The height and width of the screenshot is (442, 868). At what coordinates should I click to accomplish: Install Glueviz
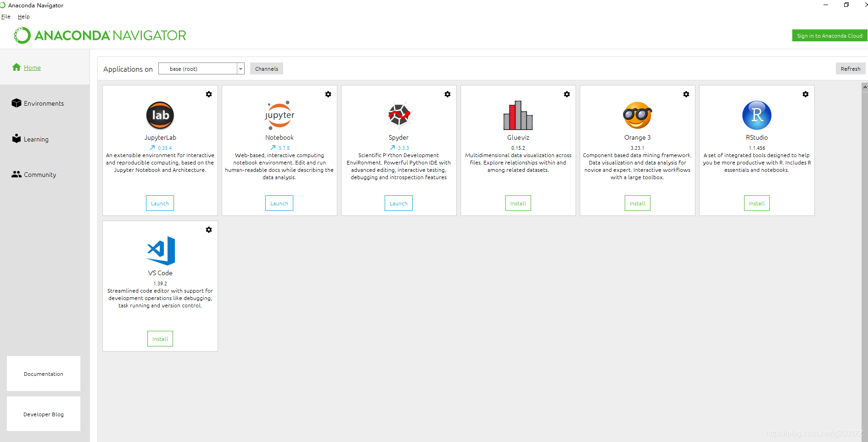point(518,203)
